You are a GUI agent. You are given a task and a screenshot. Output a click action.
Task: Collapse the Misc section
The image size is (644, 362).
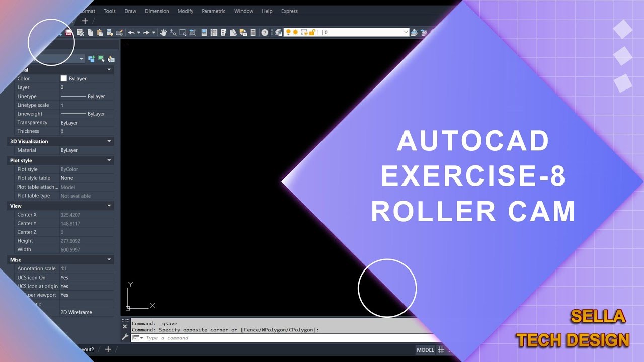pyautogui.click(x=109, y=259)
